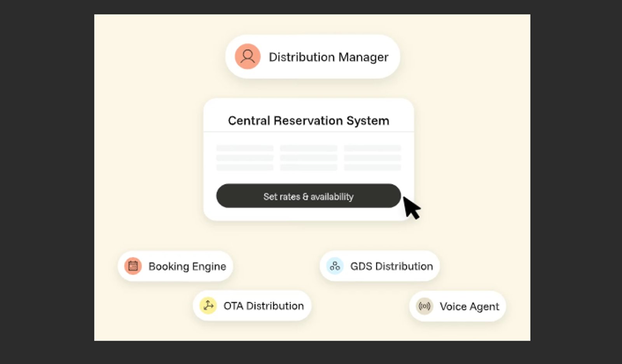Click the Booking Engine calendar icon

pyautogui.click(x=133, y=266)
